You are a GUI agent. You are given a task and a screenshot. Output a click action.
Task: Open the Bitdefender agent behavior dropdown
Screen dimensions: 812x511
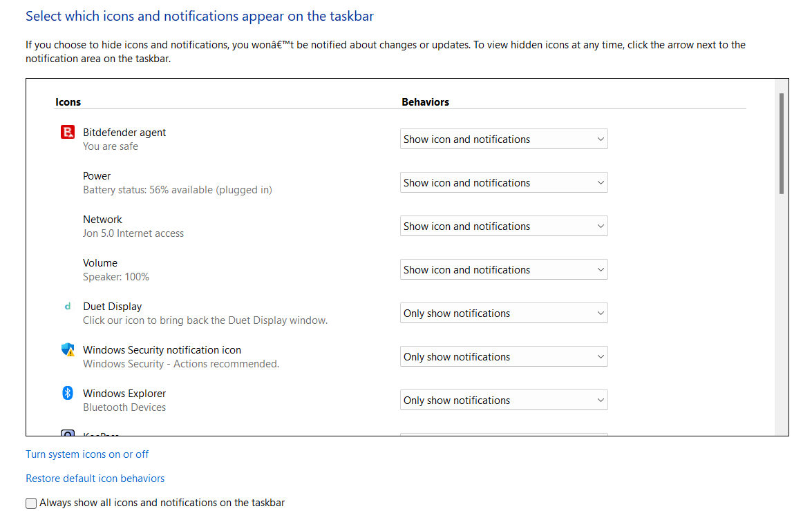504,139
